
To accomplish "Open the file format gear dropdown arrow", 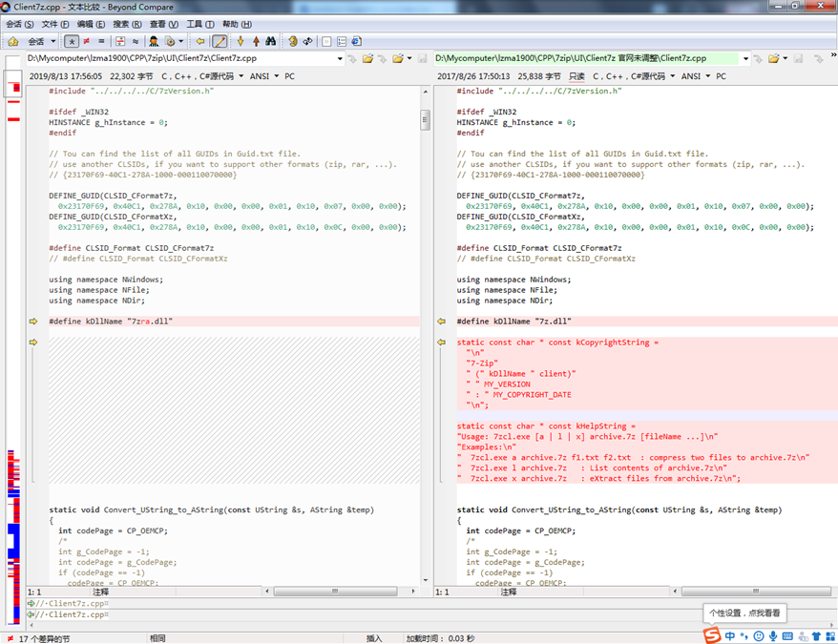I will point(180,41).
